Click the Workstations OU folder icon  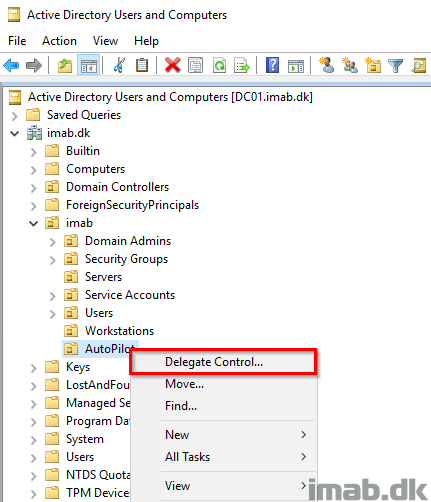(x=71, y=331)
